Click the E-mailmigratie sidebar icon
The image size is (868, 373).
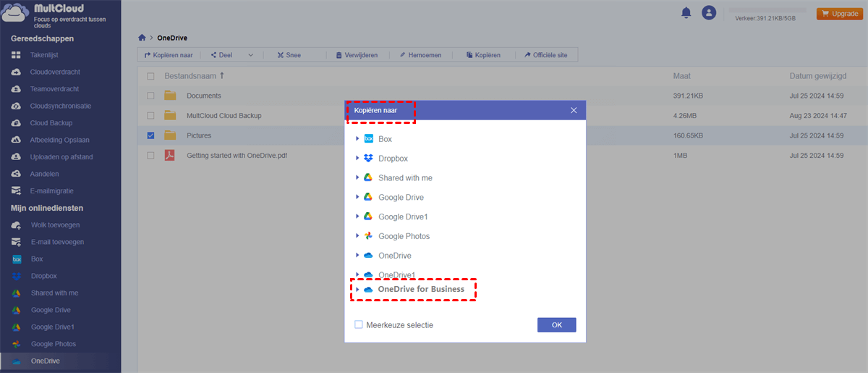coord(17,191)
